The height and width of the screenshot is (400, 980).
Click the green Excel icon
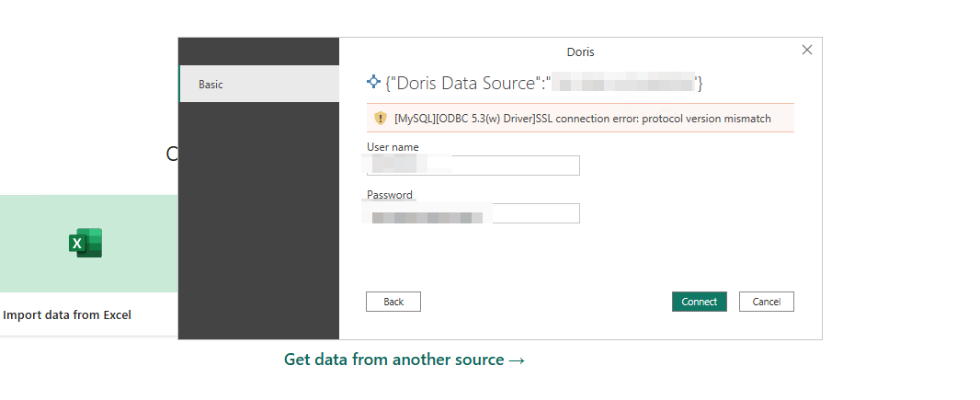(85, 244)
